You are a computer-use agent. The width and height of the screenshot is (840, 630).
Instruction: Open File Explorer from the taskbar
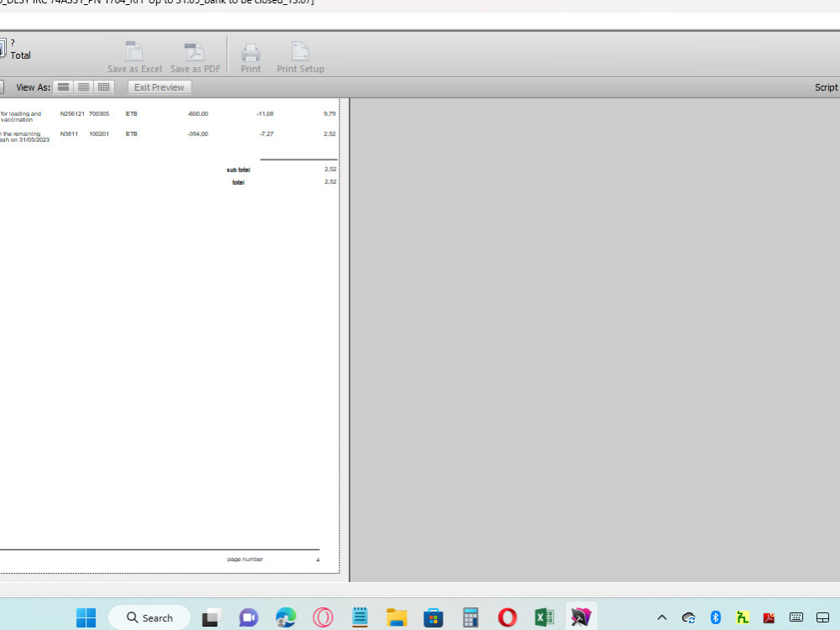click(396, 617)
